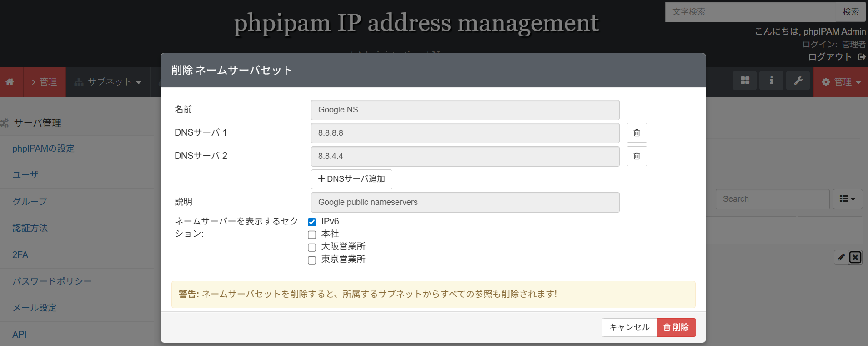Enable the 本社 section checkbox
Viewport: 868px width, 346px height.
pyautogui.click(x=312, y=235)
